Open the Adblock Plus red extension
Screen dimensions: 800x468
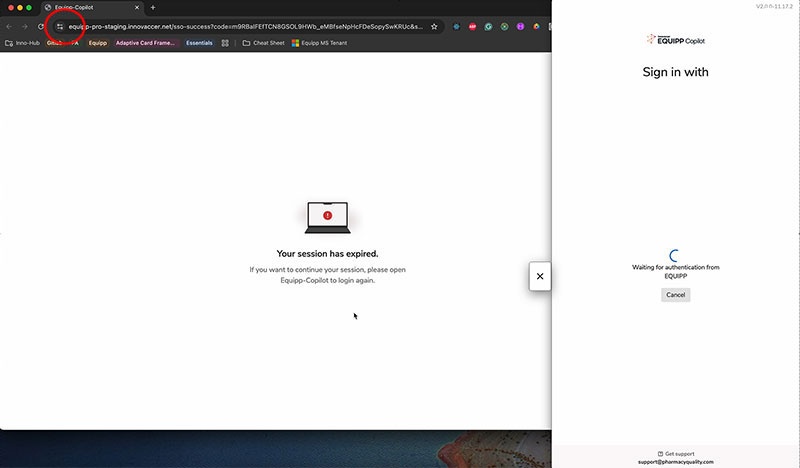click(x=472, y=27)
